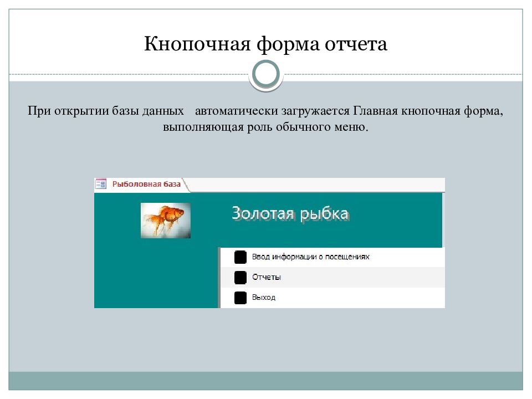Click the Золотая рыбка title text
Screen dimensions: 532x399
pos(290,214)
